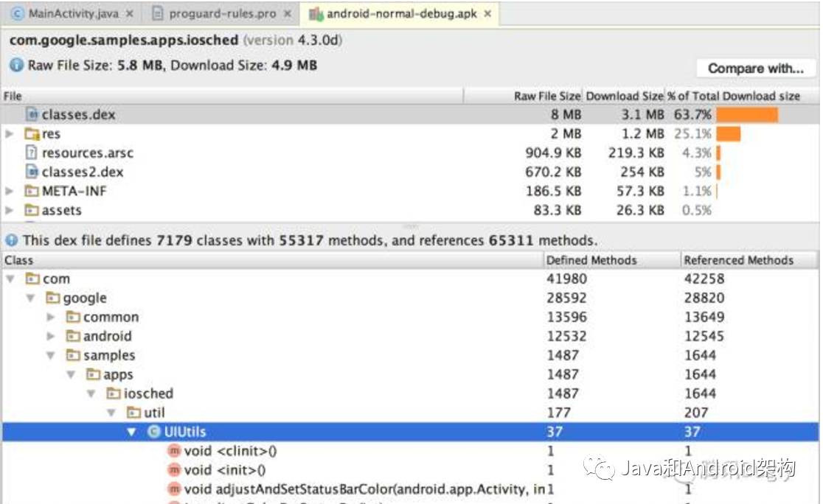Collapse the apps package
This screenshot has height=504, width=823.
point(71,374)
